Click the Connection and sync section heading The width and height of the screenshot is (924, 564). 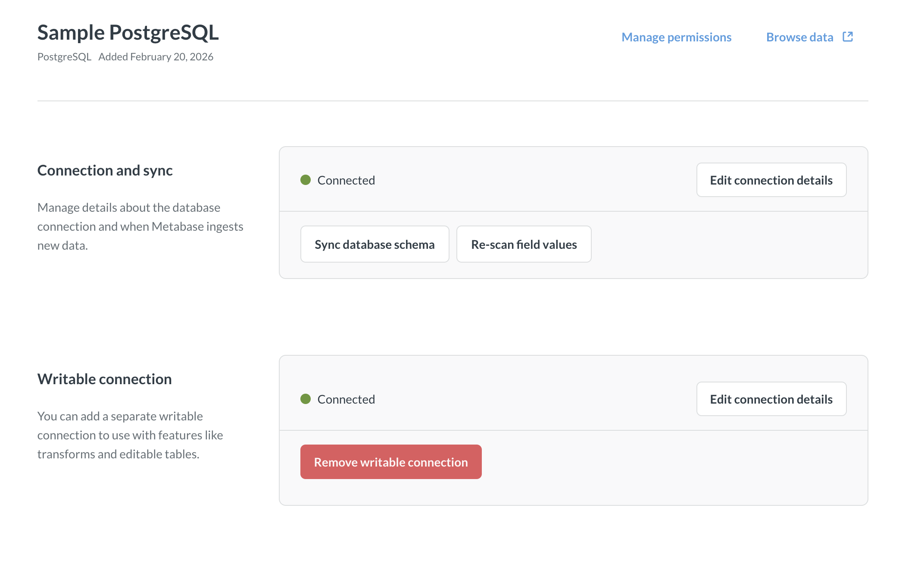pyautogui.click(x=105, y=170)
